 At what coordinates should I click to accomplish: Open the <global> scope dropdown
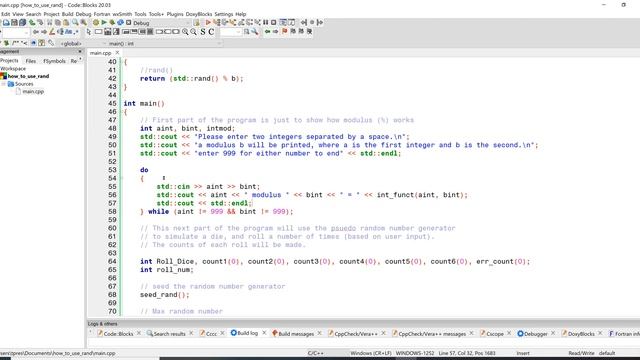82,43
